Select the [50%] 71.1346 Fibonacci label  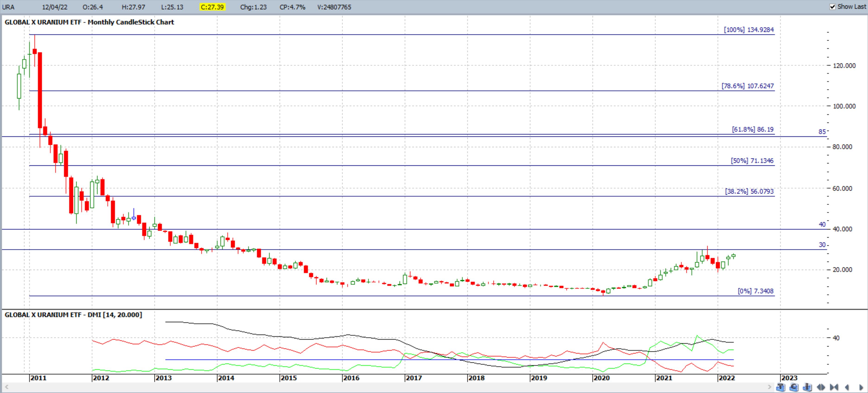[752, 161]
